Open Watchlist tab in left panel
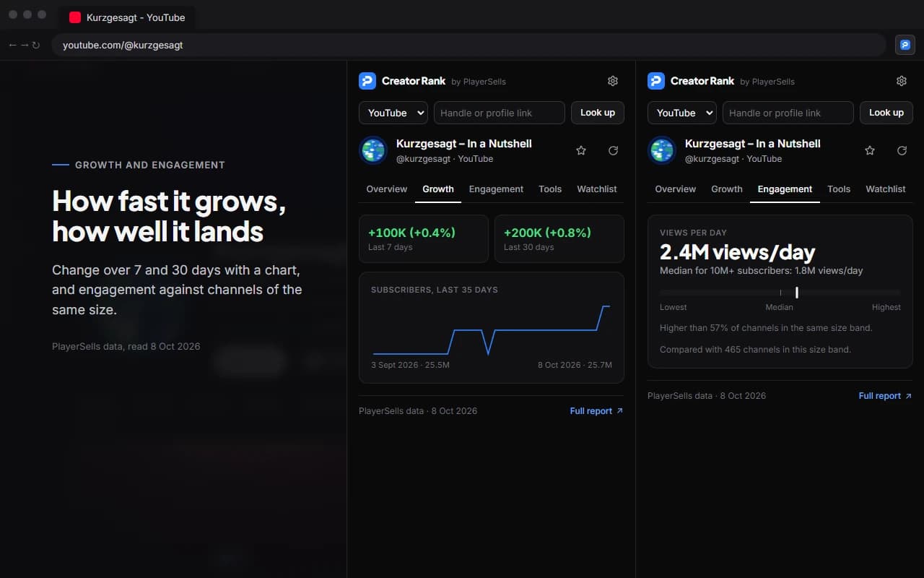The image size is (924, 578). pyautogui.click(x=597, y=189)
